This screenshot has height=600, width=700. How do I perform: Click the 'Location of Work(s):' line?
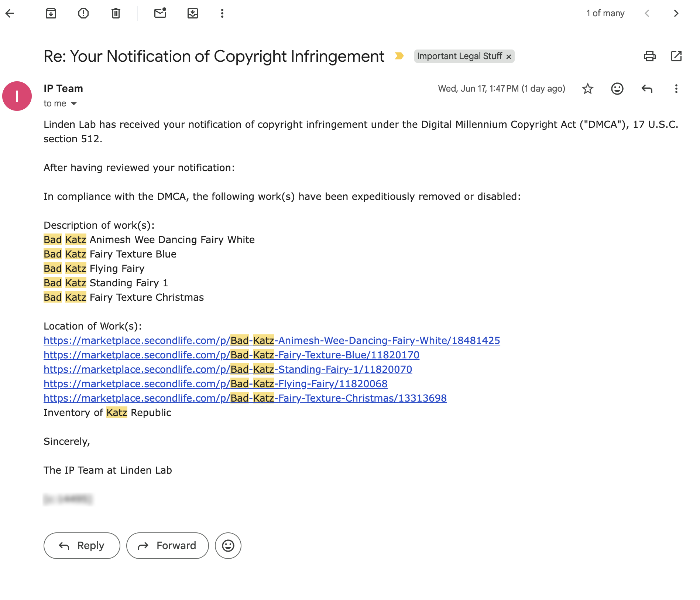93,326
